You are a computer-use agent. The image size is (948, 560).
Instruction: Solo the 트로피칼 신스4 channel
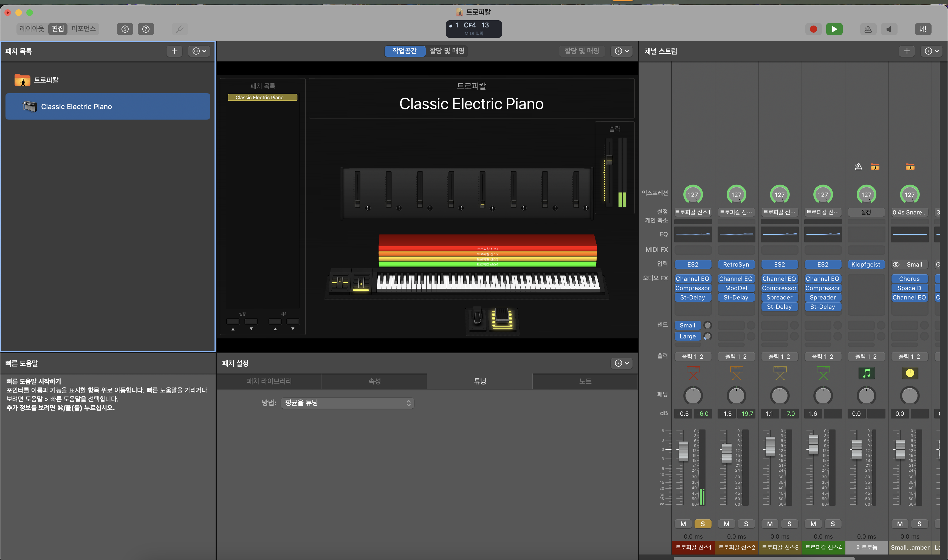[x=833, y=524]
